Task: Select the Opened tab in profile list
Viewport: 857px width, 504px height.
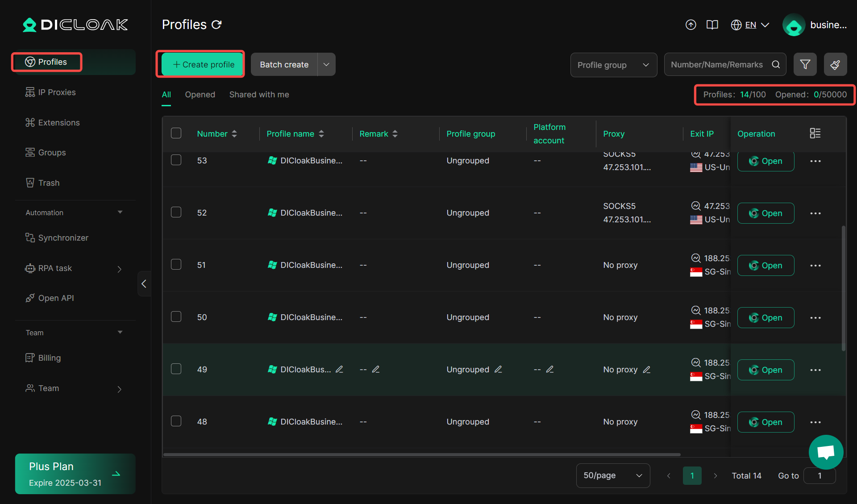Action: pyautogui.click(x=200, y=94)
